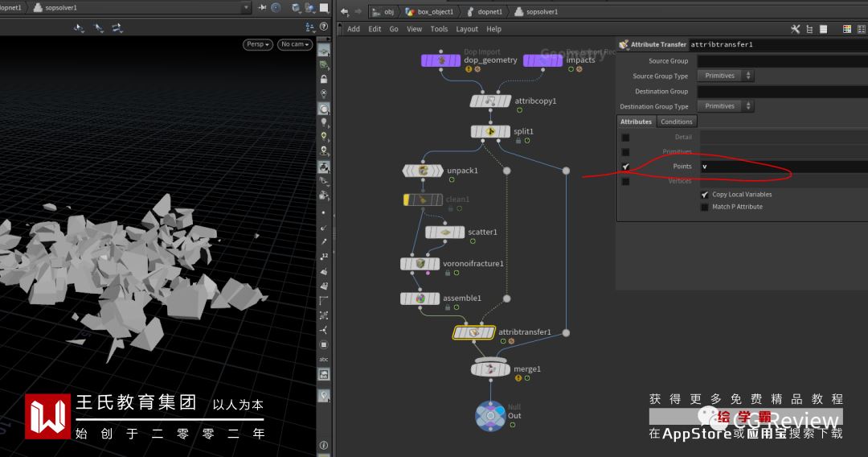Toggle viewport headlight bulb icon
The height and width of the screenshot is (457, 868).
click(324, 122)
